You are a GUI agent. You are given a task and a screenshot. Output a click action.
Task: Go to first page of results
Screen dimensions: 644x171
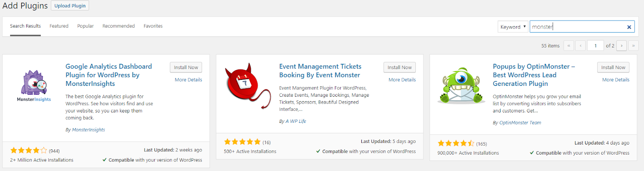569,46
